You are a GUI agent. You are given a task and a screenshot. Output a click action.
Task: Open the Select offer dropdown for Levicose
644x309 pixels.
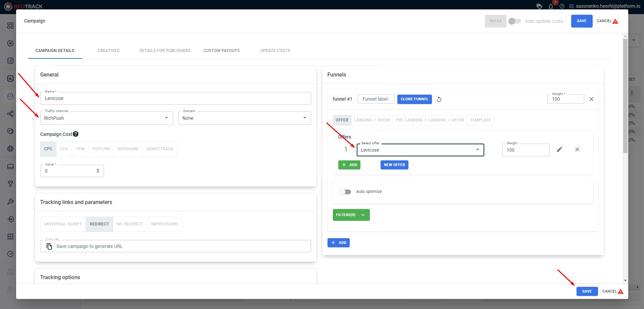(x=477, y=150)
